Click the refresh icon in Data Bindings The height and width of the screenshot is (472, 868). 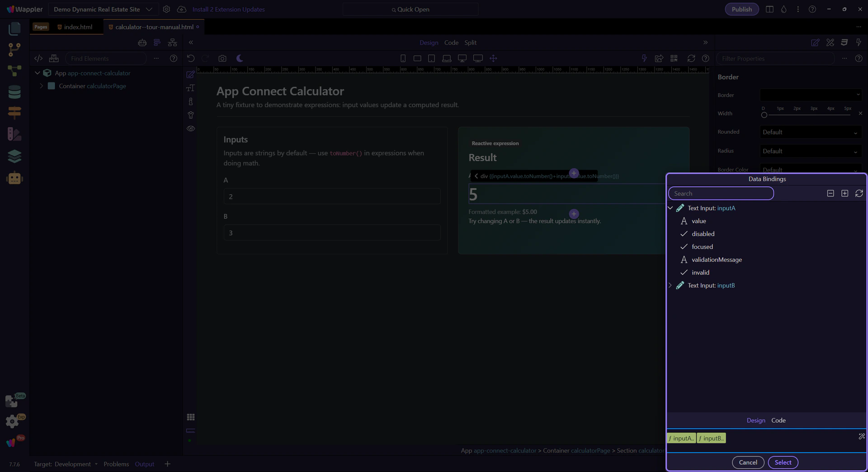[859, 194]
